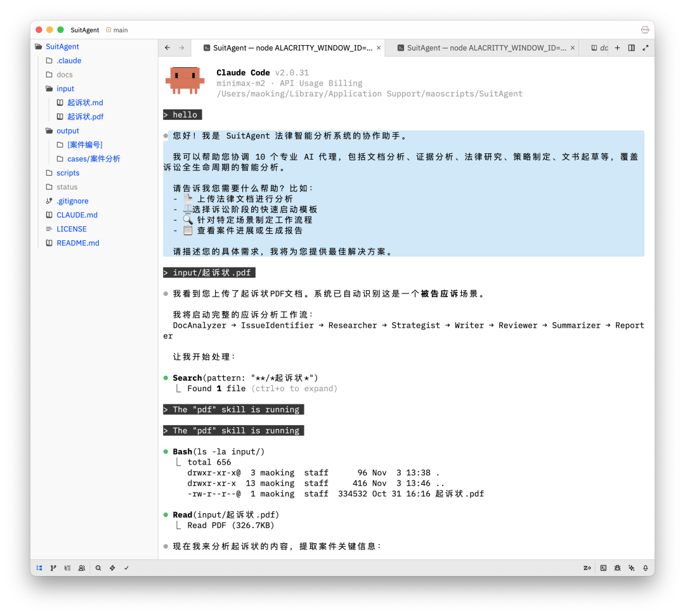Click the '> hello' prompt line

point(182,115)
